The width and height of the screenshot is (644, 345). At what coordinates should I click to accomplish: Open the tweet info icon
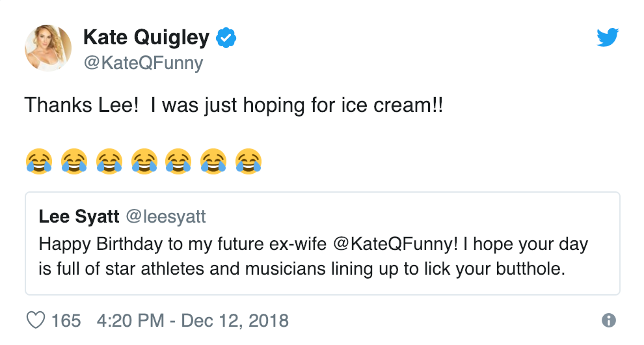(609, 320)
